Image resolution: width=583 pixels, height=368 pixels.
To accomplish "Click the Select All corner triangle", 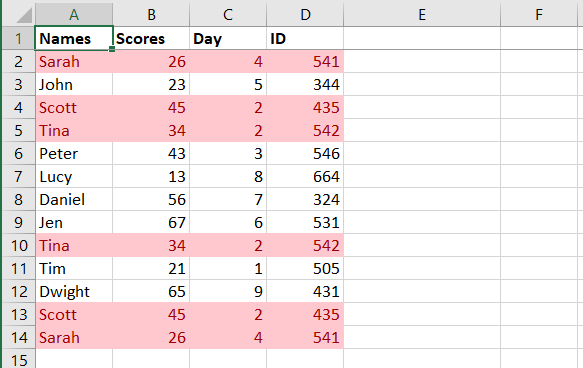I will 24,15.
